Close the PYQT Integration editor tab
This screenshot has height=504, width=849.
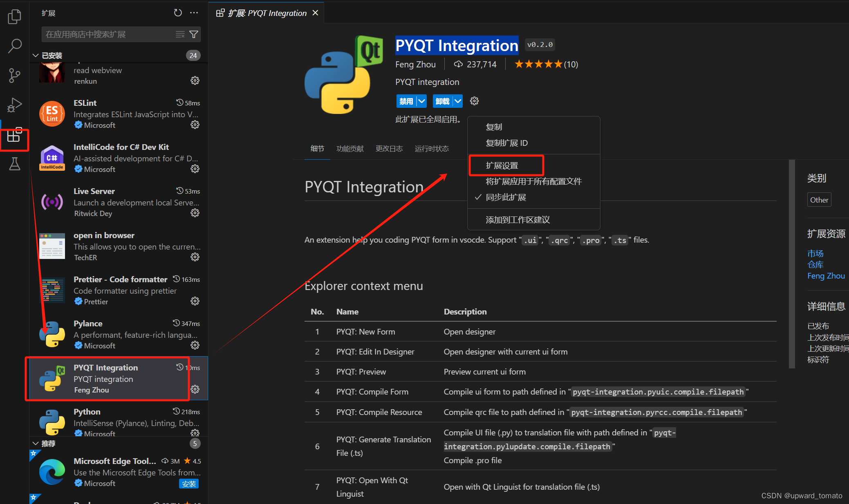point(316,13)
